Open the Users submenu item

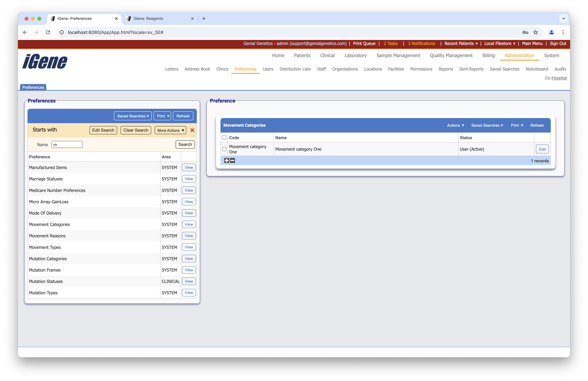[x=268, y=69]
